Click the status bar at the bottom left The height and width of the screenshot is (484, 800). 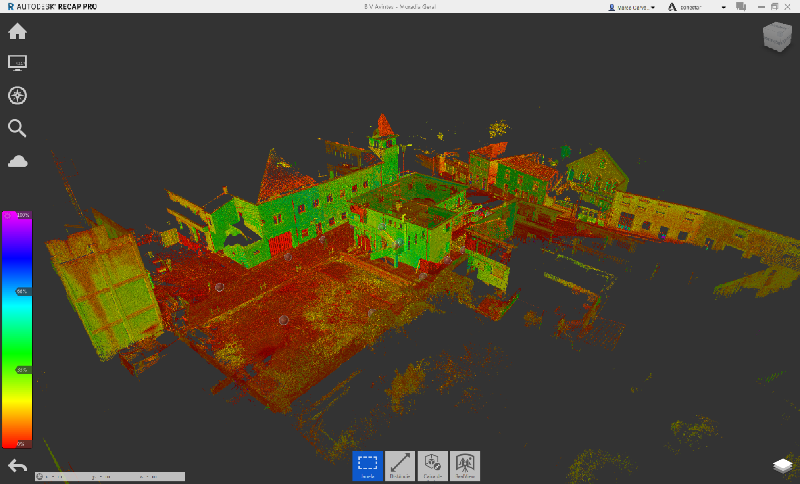click(x=93, y=477)
